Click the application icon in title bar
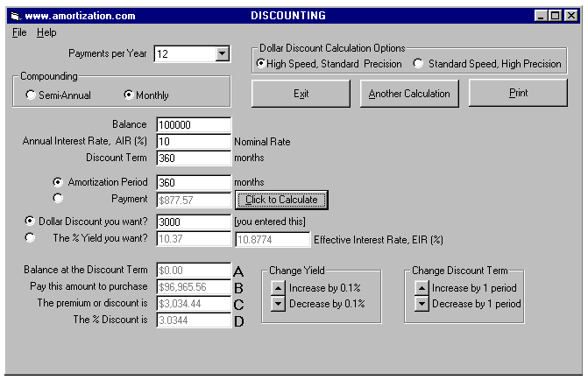The height and width of the screenshot is (380, 588). pyautogui.click(x=13, y=16)
